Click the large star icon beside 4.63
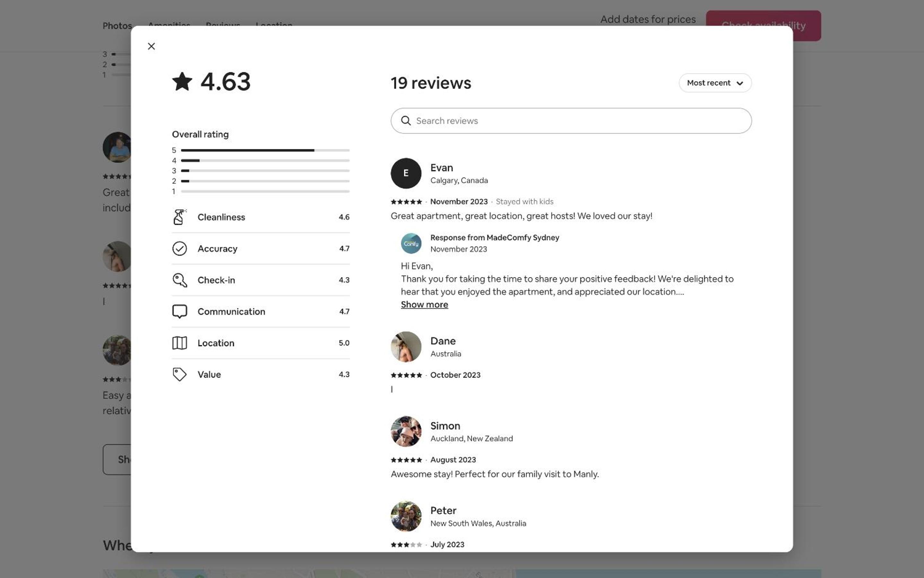 click(182, 82)
